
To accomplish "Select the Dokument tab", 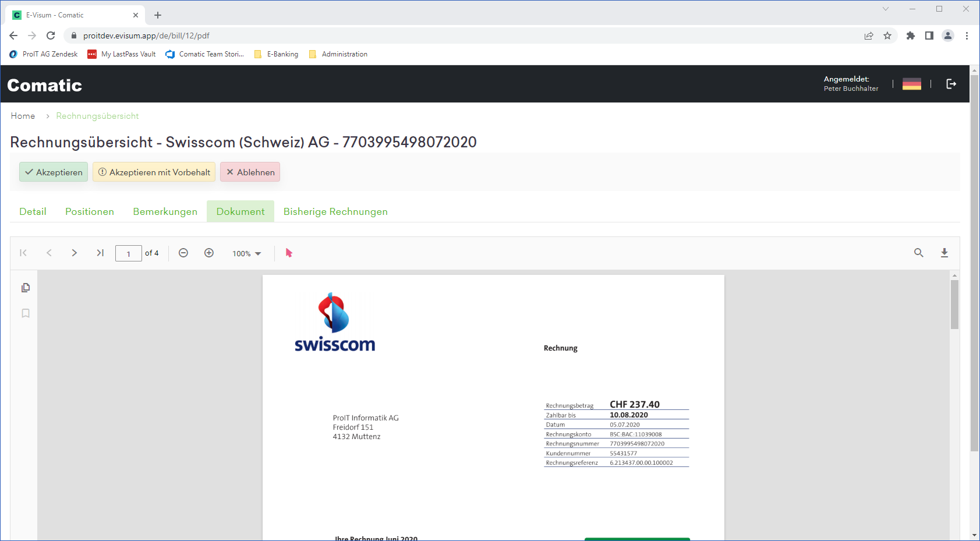I will pos(240,211).
